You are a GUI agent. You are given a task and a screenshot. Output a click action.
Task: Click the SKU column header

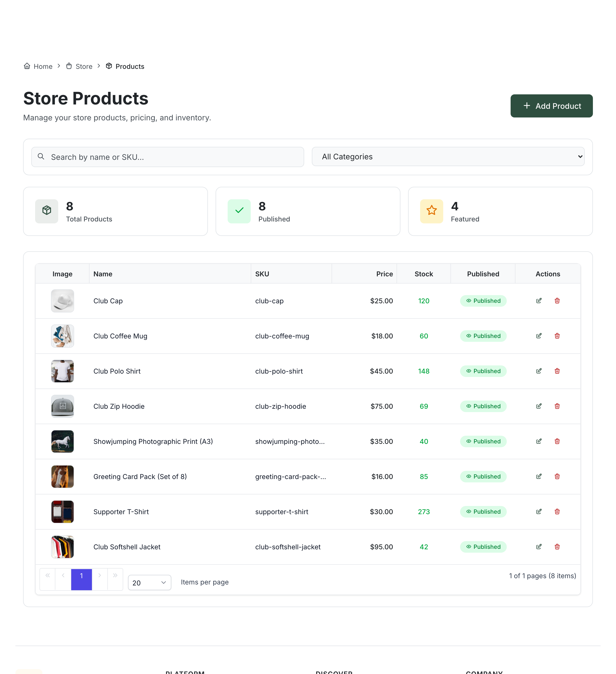pyautogui.click(x=291, y=273)
